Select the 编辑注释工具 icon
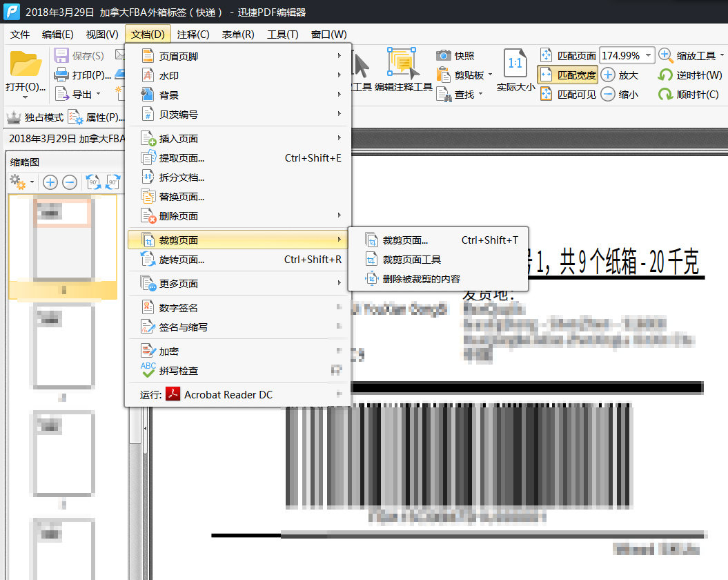This screenshot has width=728, height=580. [x=403, y=64]
